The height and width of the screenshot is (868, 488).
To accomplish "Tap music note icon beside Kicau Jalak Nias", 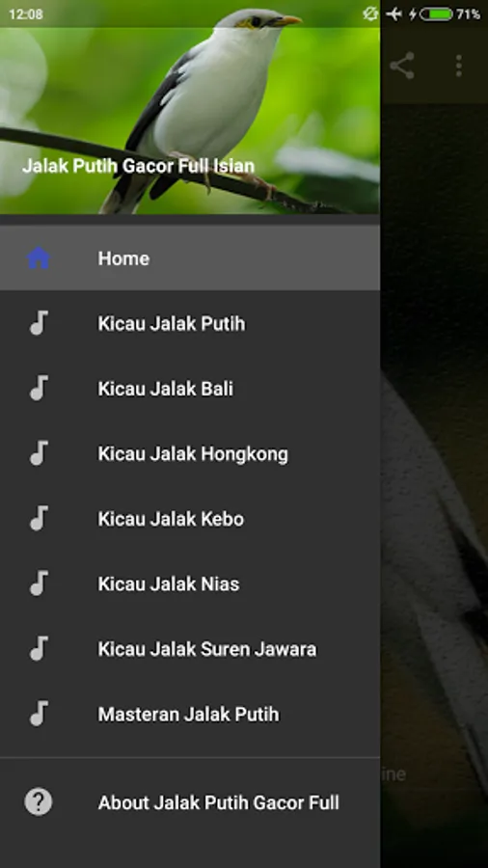I will point(39,583).
